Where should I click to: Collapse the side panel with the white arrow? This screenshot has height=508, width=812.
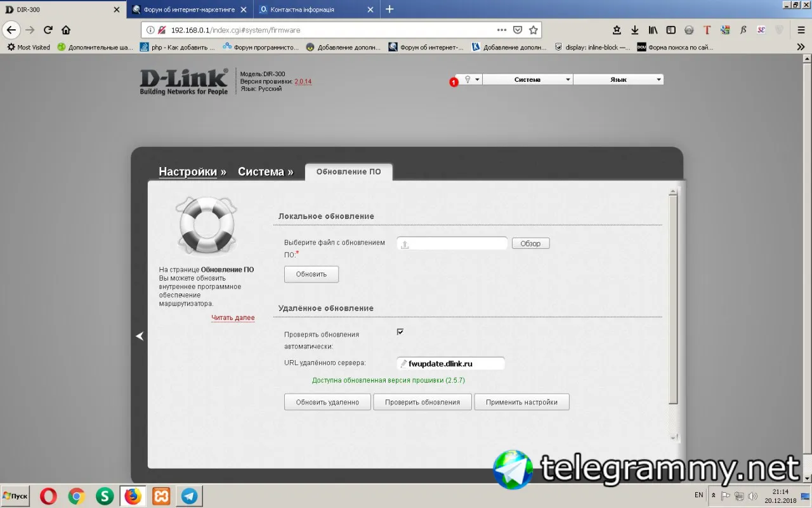(140, 336)
